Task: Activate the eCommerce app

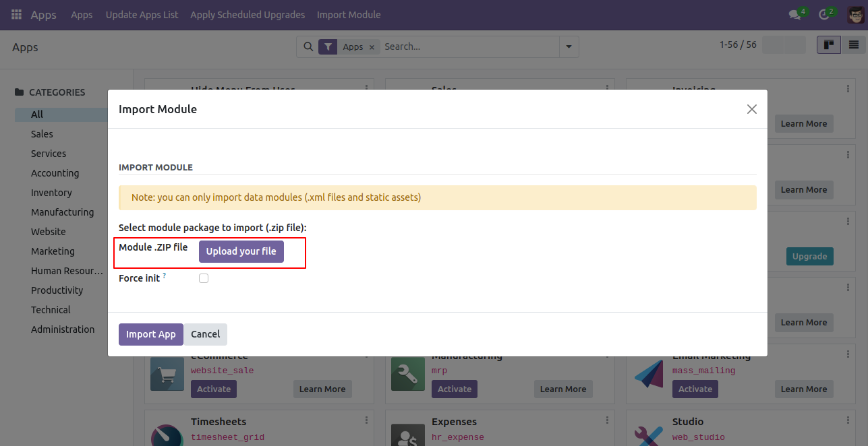Action: pyautogui.click(x=214, y=389)
